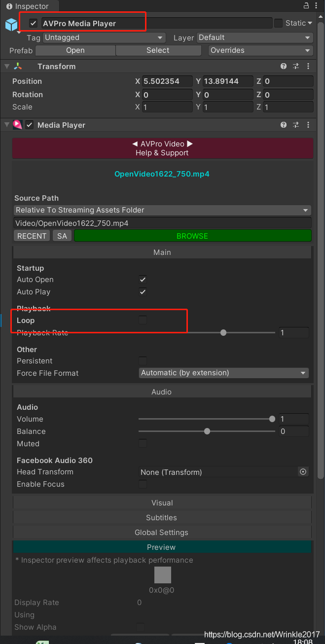Click the Playback Rate slider handle
This screenshot has height=644, width=325.
tap(223, 333)
